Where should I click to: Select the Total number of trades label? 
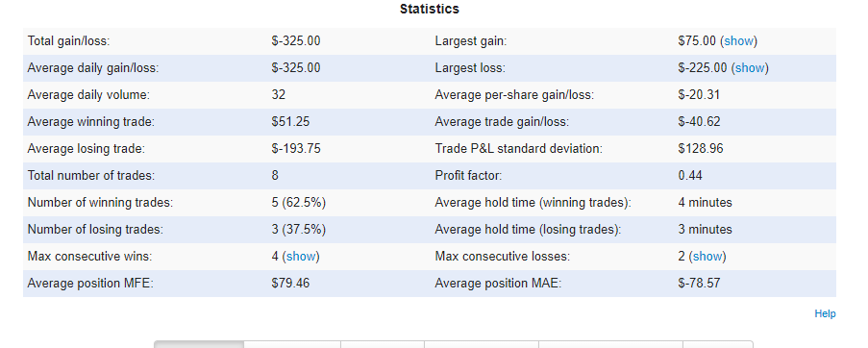click(x=90, y=176)
